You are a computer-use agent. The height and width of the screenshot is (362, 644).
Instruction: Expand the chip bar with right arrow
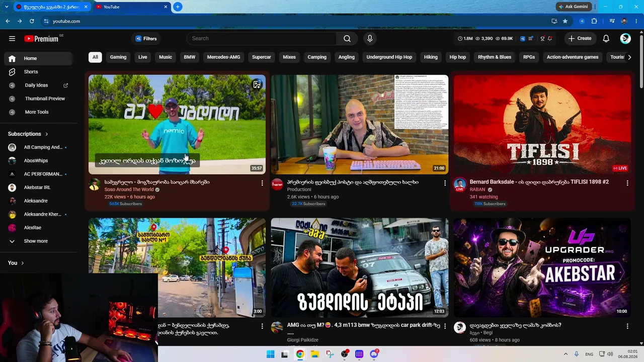(629, 57)
